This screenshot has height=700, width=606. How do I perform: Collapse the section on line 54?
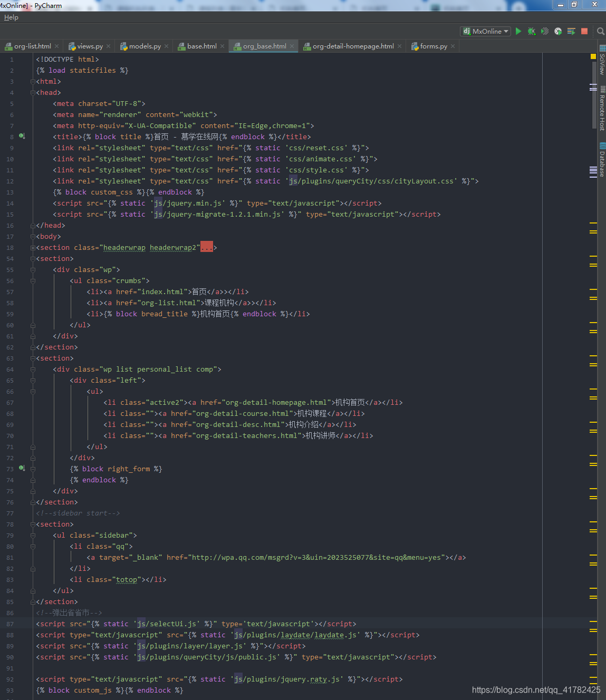(x=33, y=259)
